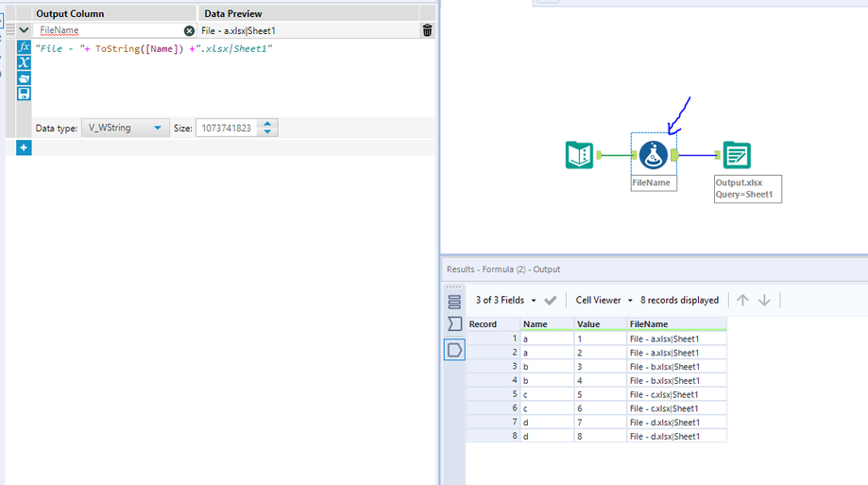This screenshot has height=485, width=868.
Task: Show the sigma metadata view icon
Action: point(454,323)
